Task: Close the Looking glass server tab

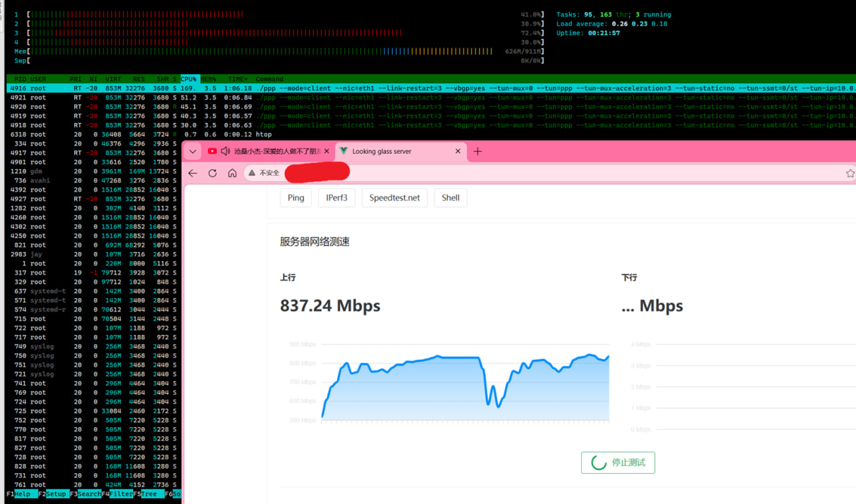Action: click(458, 152)
